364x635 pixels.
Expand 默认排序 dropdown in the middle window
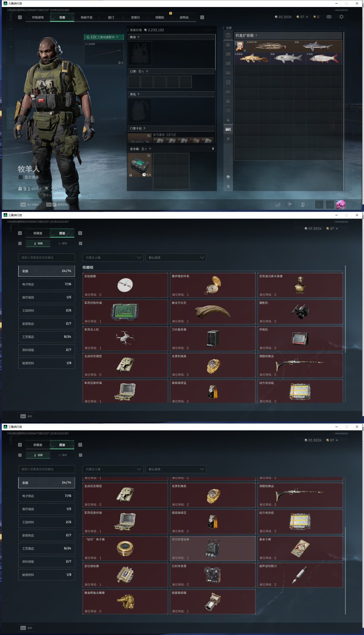click(176, 258)
